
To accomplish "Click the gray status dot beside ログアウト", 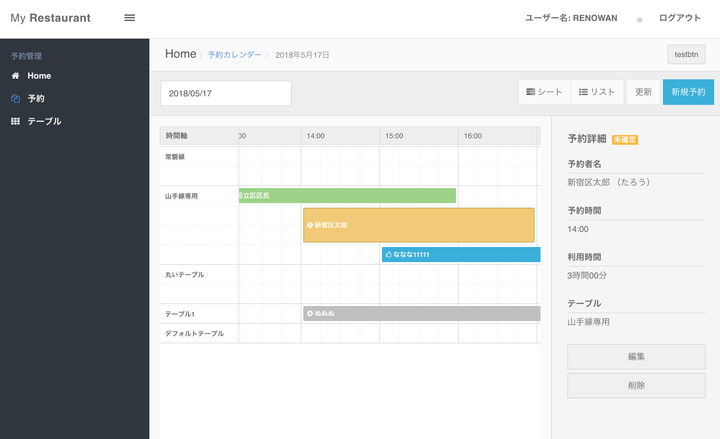I will pyautogui.click(x=639, y=20).
